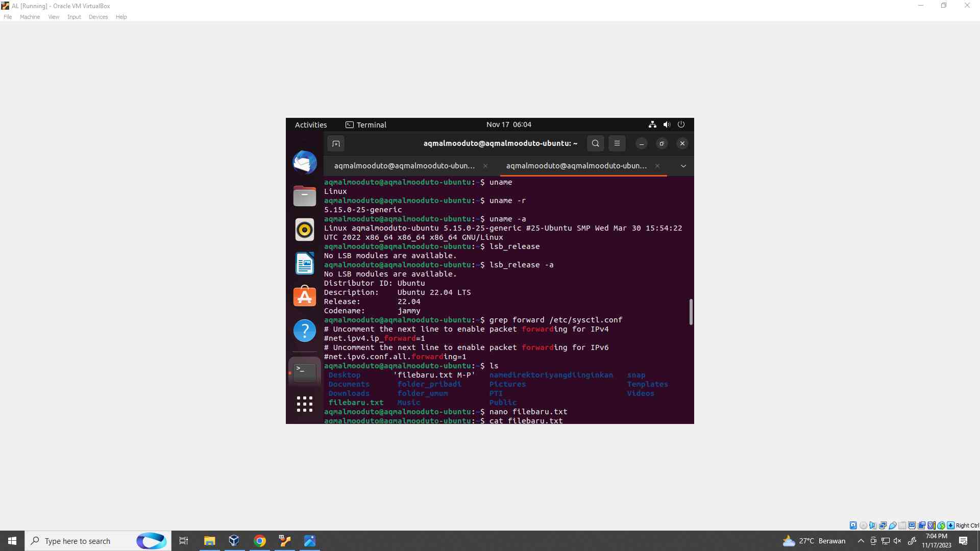The height and width of the screenshot is (551, 980).
Task: Click VirtualBox virtualization V status icon
Action: pyautogui.click(x=930, y=525)
